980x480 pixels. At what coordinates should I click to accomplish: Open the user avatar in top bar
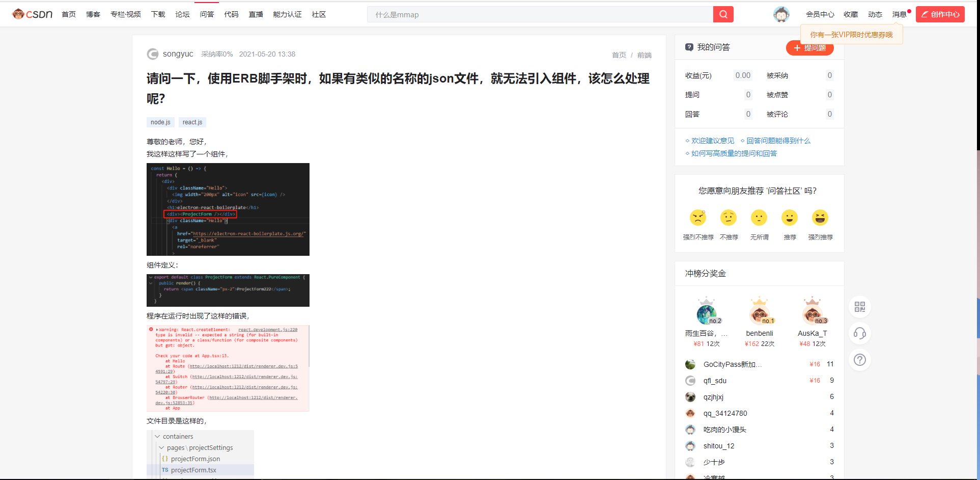click(x=781, y=14)
